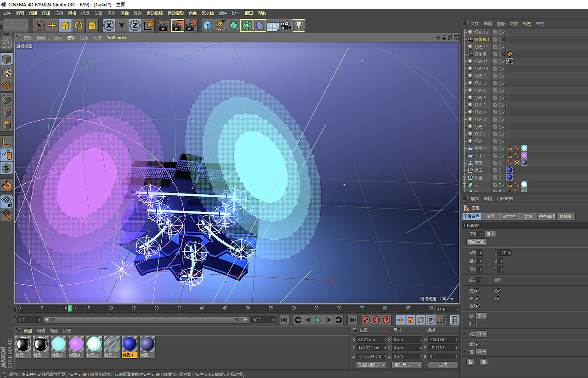
Task: Click the 载 button in project settings
Action: tap(470, 362)
